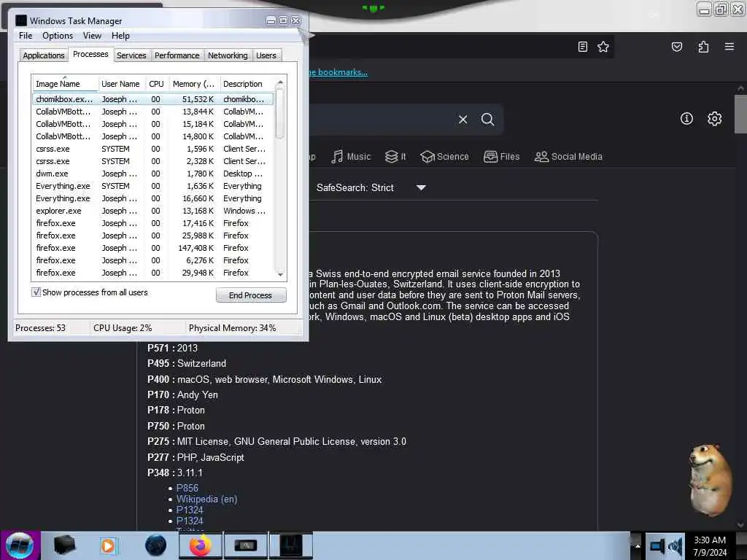Switch to the Networking tab
Viewport: 747px width, 560px height.
(228, 55)
